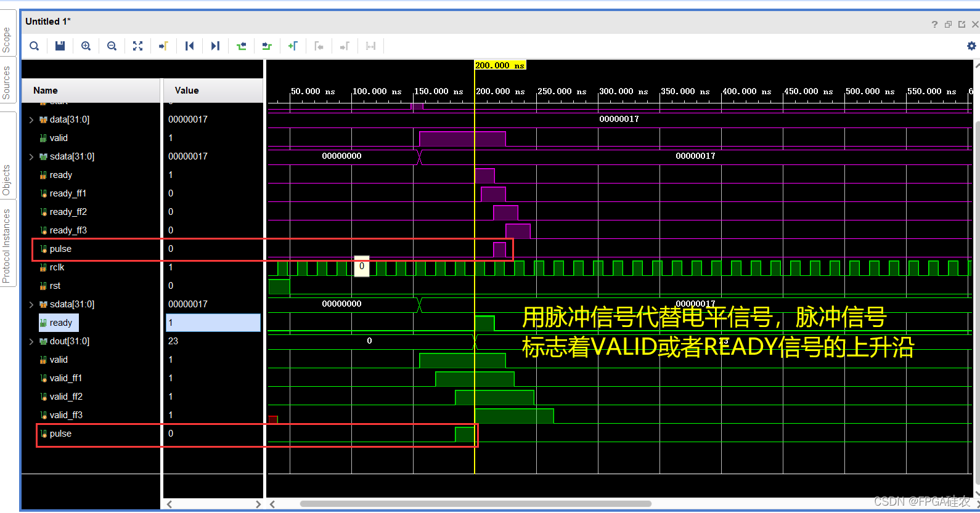The image size is (980, 513).
Task: Jump to time zero
Action: (x=189, y=46)
